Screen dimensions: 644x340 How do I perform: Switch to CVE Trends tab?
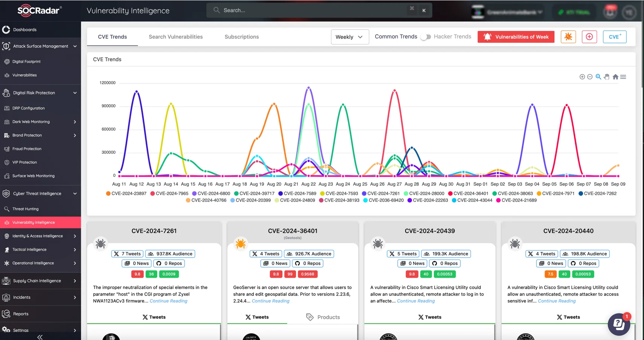[112, 37]
